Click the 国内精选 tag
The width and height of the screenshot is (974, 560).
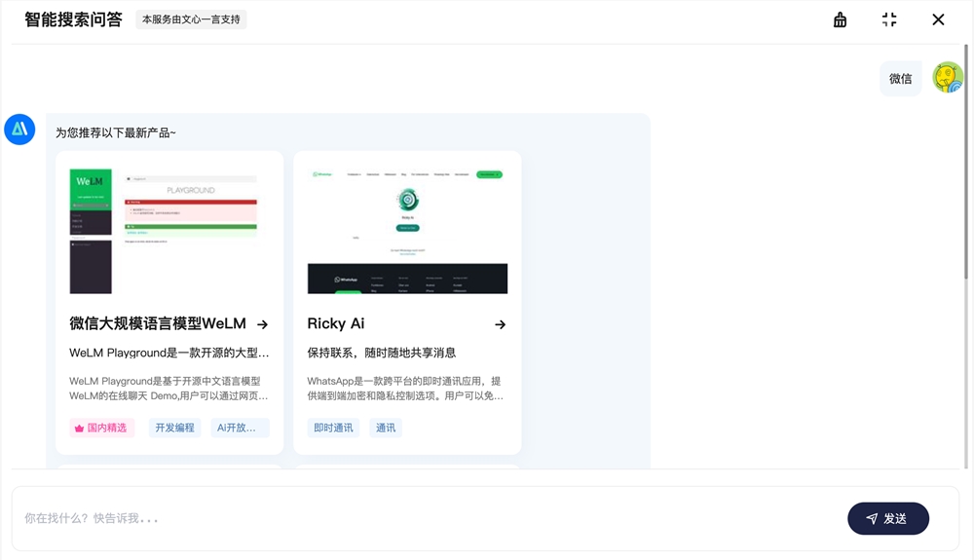click(x=102, y=428)
